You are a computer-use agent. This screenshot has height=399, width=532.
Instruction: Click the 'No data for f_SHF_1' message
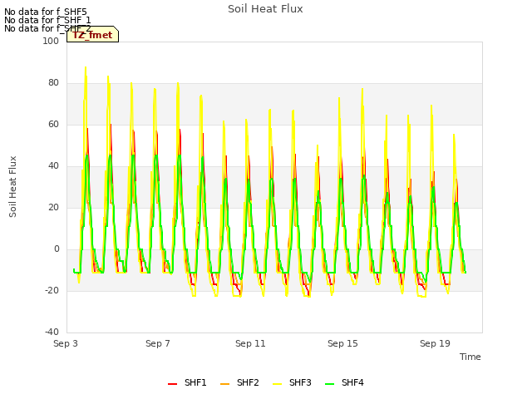[x=47, y=20]
